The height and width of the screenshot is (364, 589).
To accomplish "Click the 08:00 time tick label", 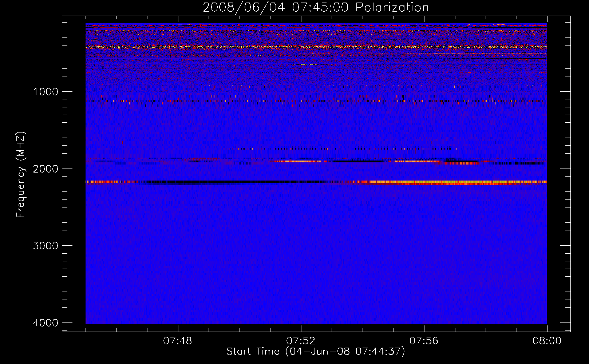I will 547,341.
